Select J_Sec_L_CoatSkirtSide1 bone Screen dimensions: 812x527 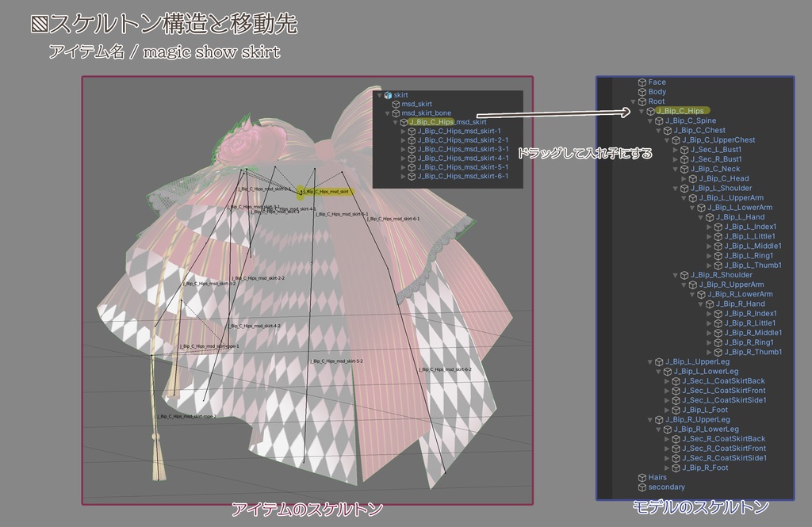[724, 400]
